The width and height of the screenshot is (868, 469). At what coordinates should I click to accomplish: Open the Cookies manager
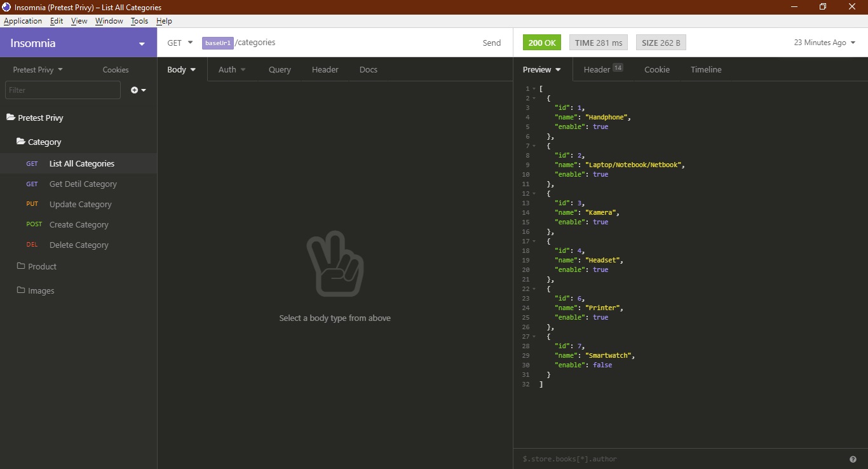(116, 70)
